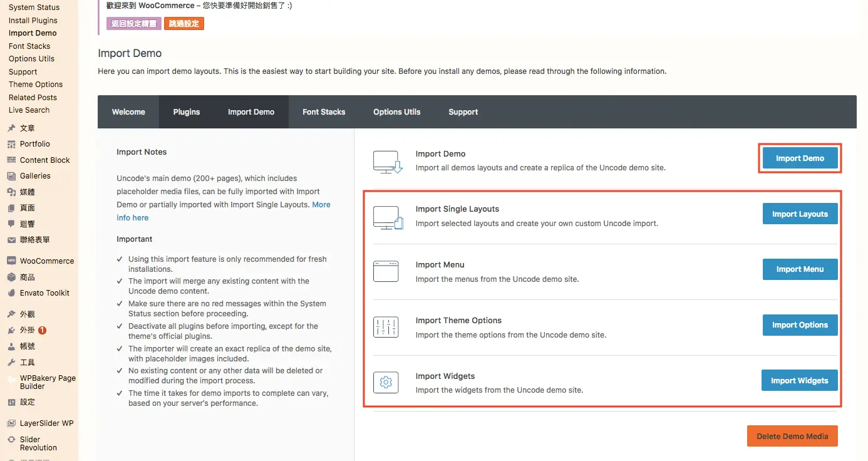The height and width of the screenshot is (461, 868).
Task: Open the 媒體 media icon
Action: coord(11,192)
